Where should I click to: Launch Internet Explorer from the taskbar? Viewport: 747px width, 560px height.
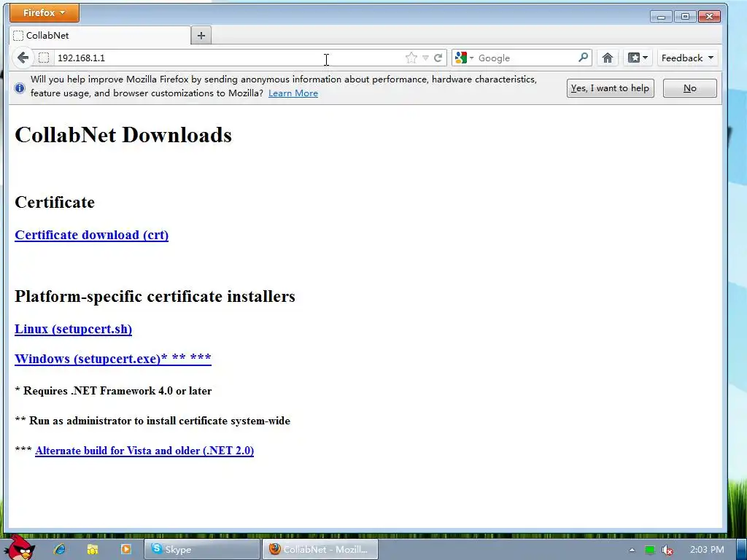(60, 549)
